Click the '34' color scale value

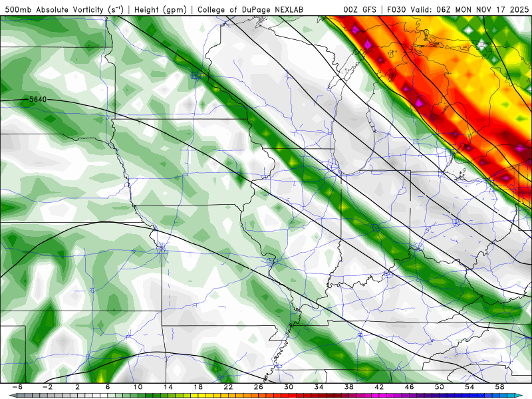click(319, 387)
